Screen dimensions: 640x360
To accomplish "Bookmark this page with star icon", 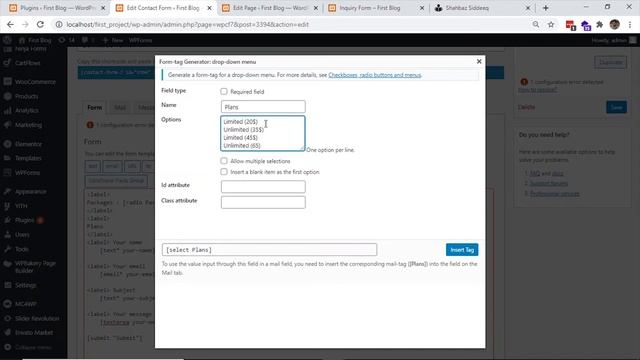I will click(551, 24).
